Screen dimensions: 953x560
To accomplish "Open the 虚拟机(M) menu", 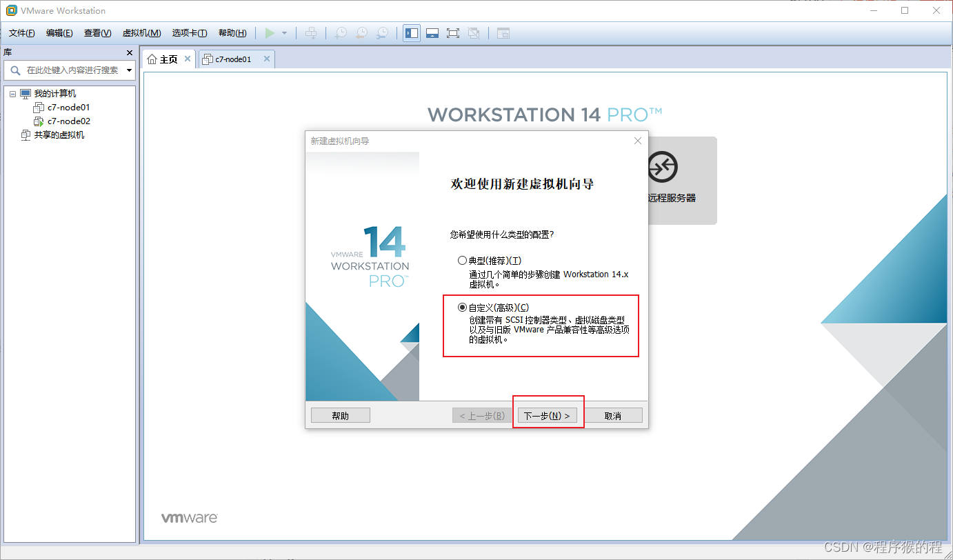I will pyautogui.click(x=141, y=33).
